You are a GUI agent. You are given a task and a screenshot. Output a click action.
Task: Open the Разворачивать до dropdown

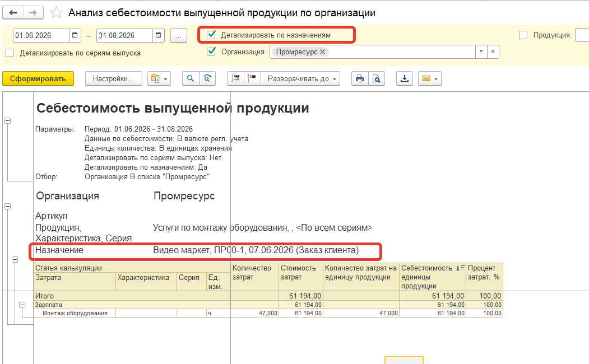tap(300, 79)
